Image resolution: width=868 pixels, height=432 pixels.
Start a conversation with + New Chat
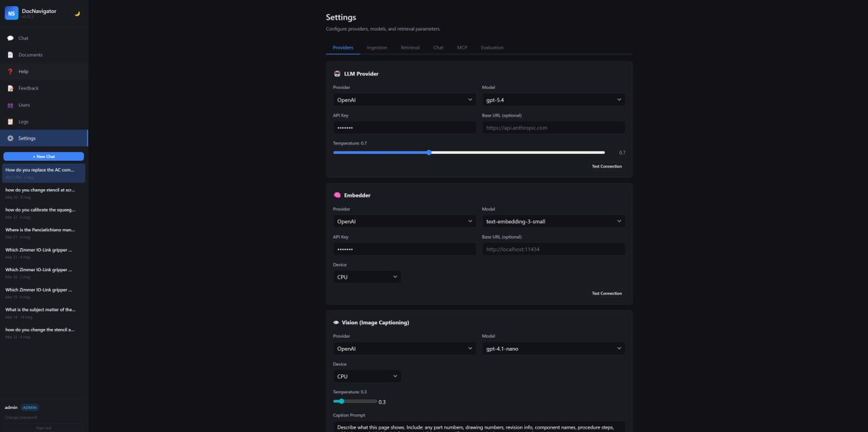coord(44,157)
